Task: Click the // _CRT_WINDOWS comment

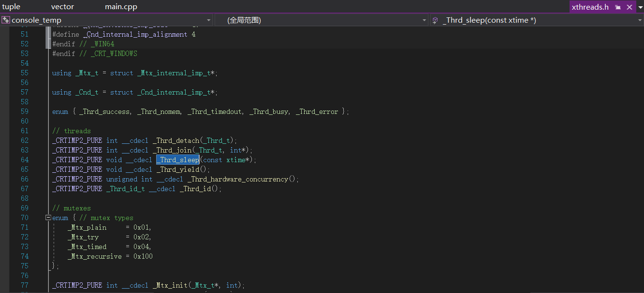Action: (x=108, y=54)
